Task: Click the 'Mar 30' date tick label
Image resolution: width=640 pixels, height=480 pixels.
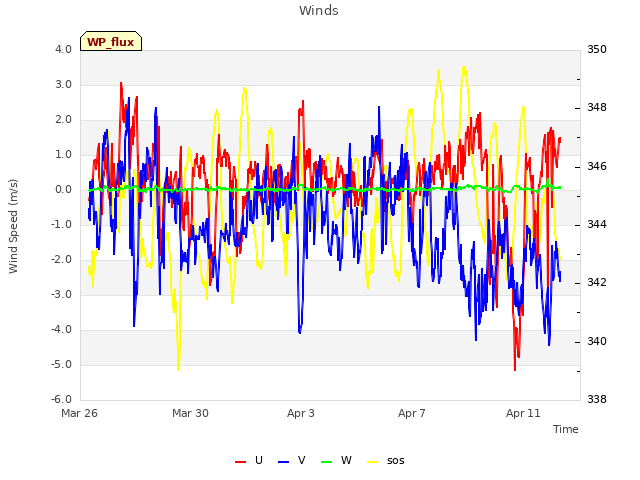Action: [190, 413]
